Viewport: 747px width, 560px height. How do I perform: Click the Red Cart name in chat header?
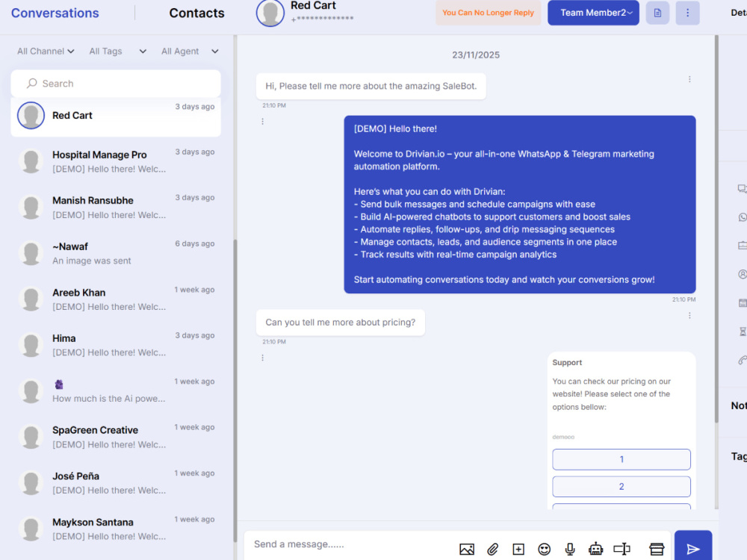[313, 6]
